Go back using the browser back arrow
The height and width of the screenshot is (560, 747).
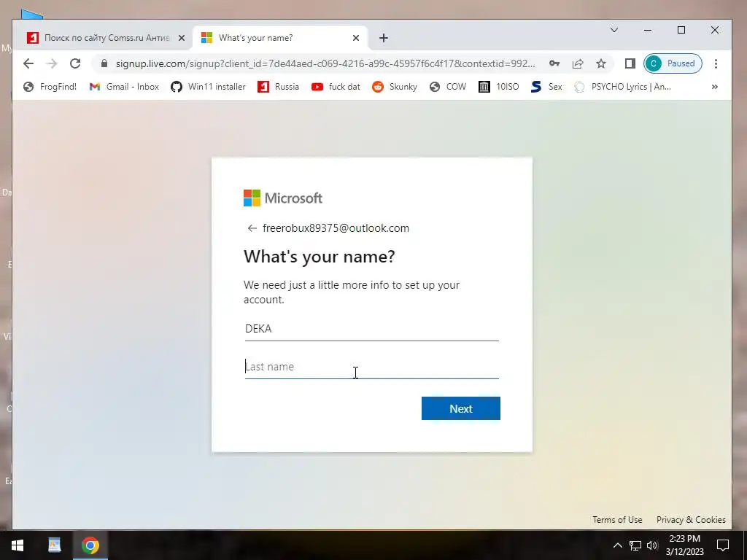point(28,63)
